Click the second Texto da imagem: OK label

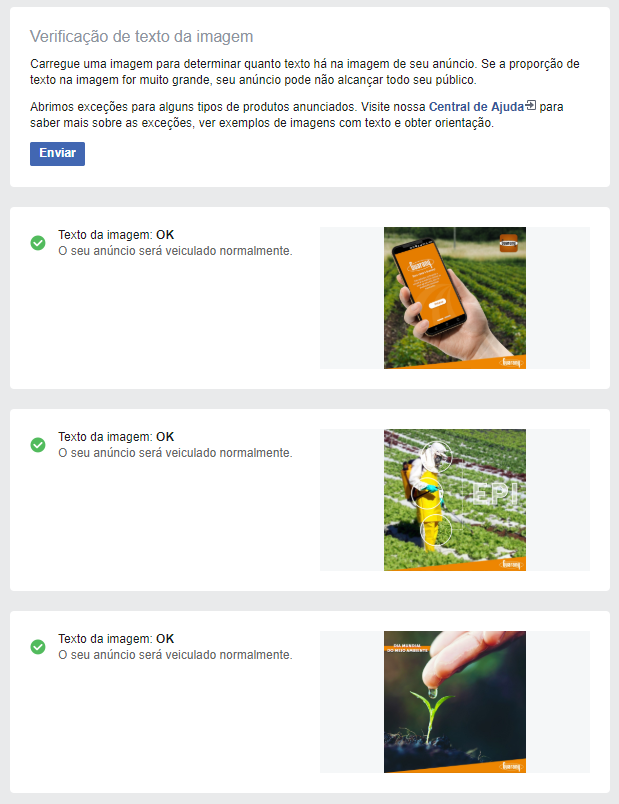(x=116, y=437)
